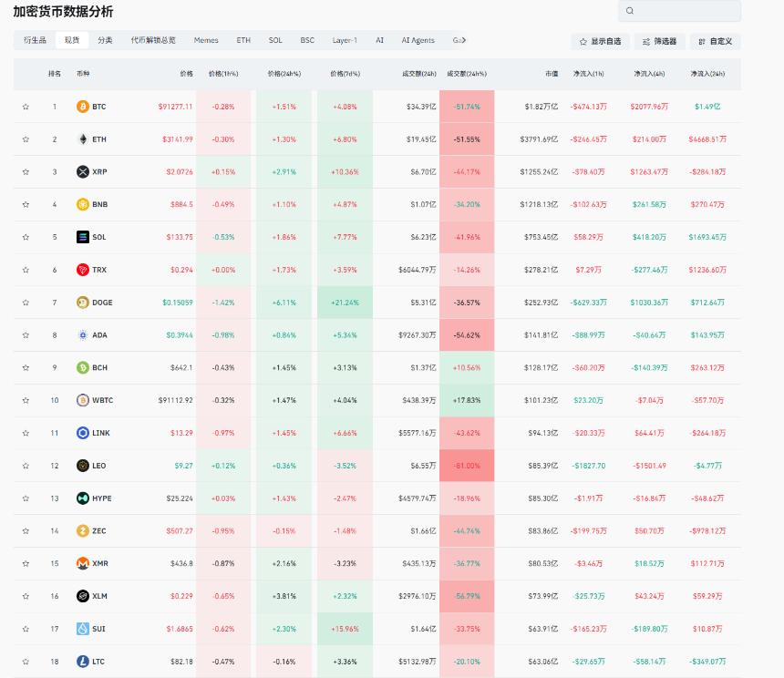Viewport: 784px width, 678px height.
Task: Click the search magnifier icon
Action: 630,11
